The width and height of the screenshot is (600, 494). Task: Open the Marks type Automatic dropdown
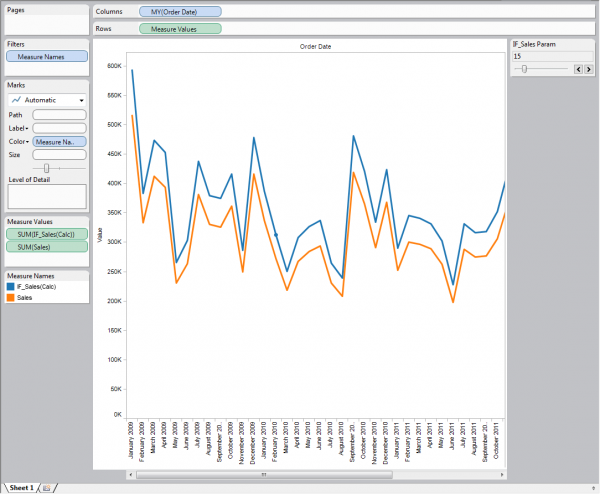coord(82,100)
